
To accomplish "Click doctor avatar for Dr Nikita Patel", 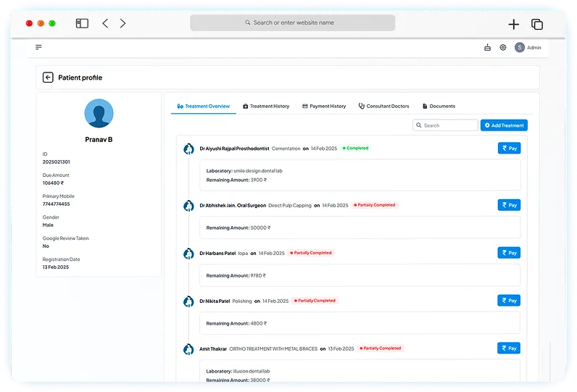I will 188,301.
